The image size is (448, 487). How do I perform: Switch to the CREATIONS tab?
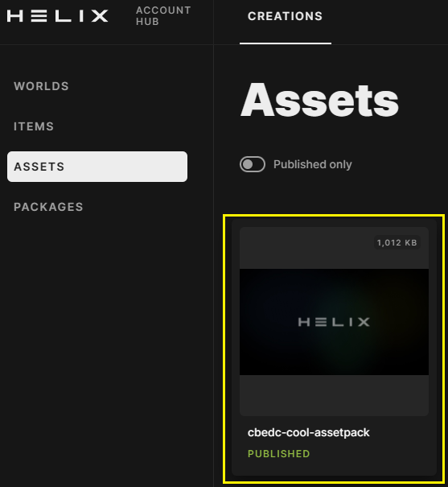(285, 16)
